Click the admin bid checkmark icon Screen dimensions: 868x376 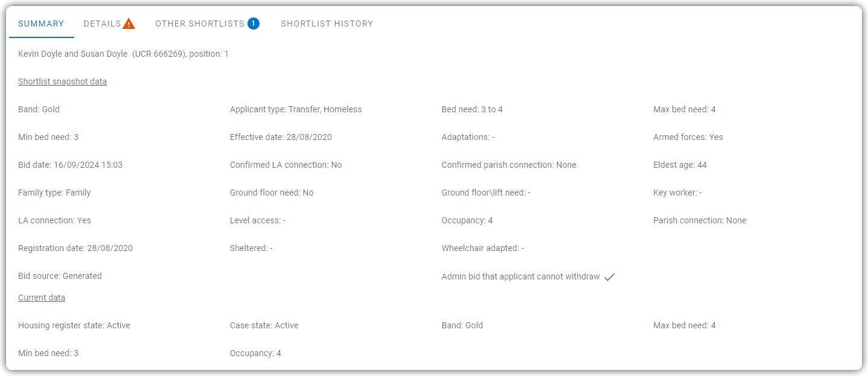610,277
